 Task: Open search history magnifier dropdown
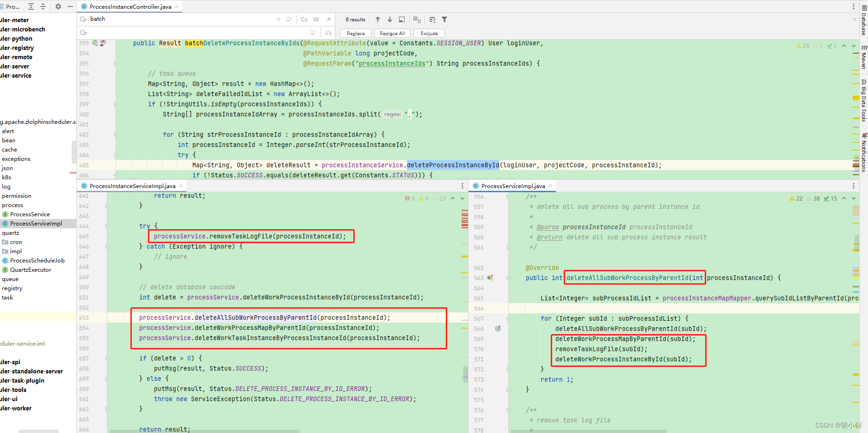tap(83, 19)
